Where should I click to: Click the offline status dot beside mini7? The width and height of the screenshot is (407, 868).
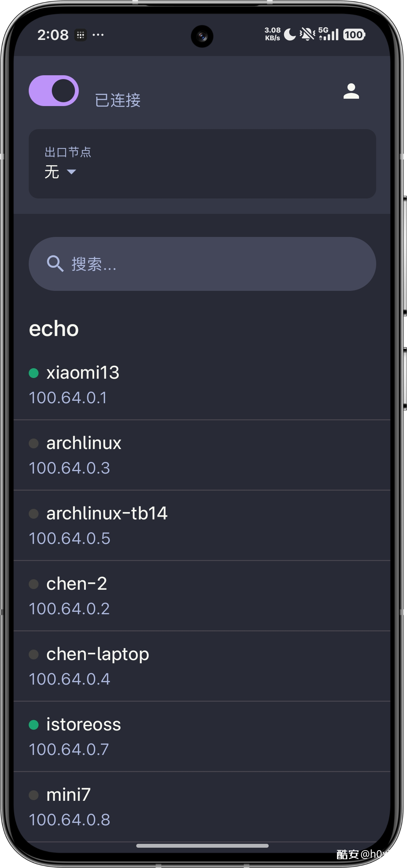tap(34, 795)
